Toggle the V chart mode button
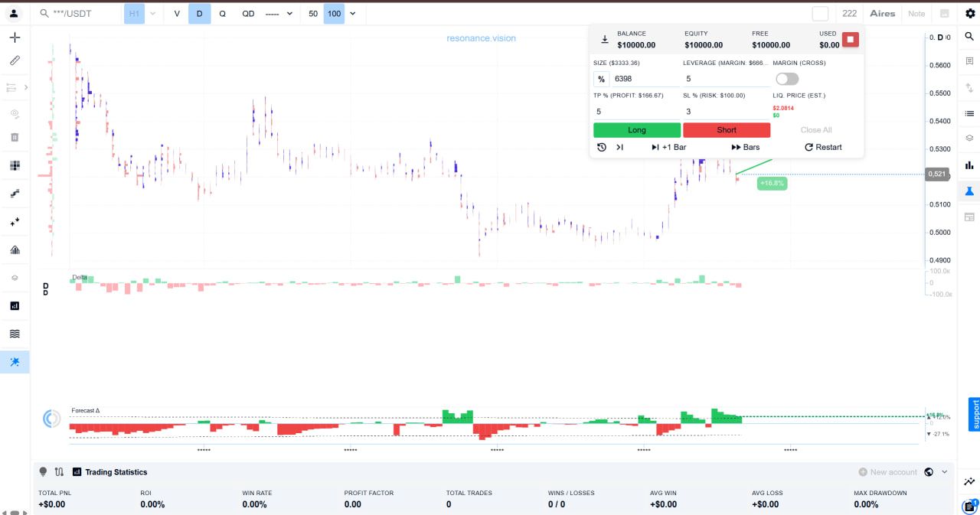980x515 pixels. tap(177, 14)
